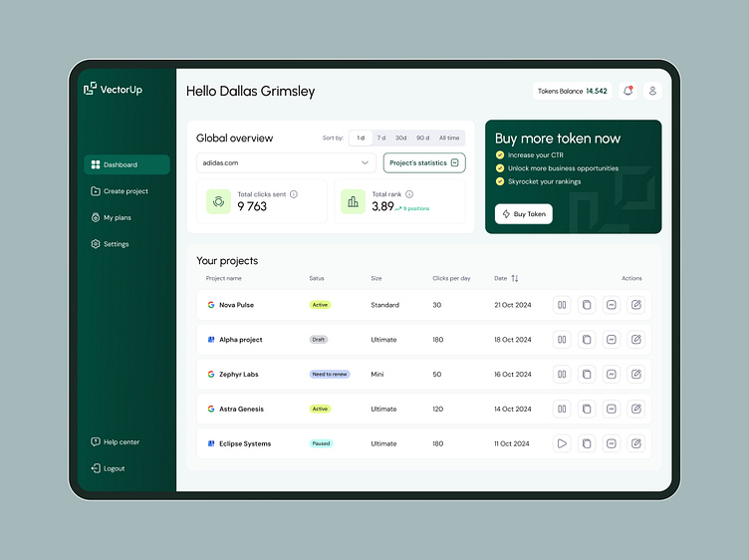This screenshot has height=560, width=749.
Task: Click Logout in the sidebar
Action: point(114,468)
